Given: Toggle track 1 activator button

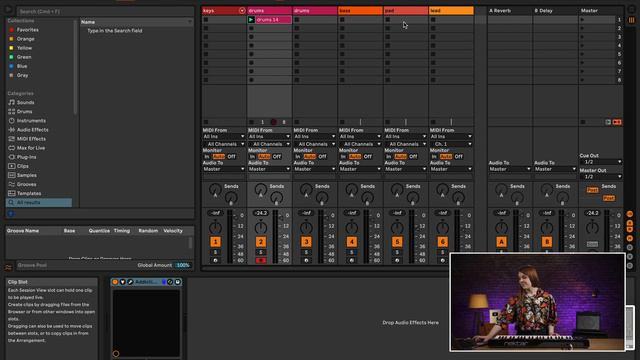Looking at the screenshot, I should click(x=215, y=242).
